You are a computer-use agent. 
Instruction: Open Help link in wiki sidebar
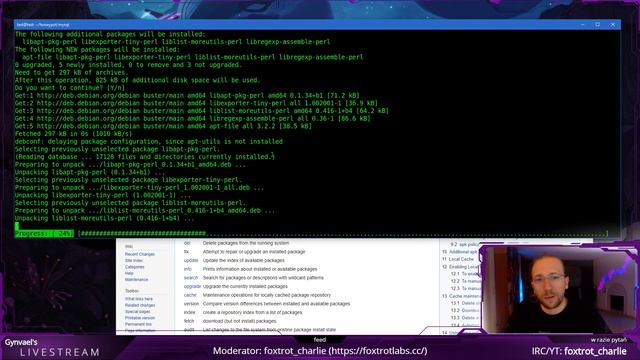[129, 273]
